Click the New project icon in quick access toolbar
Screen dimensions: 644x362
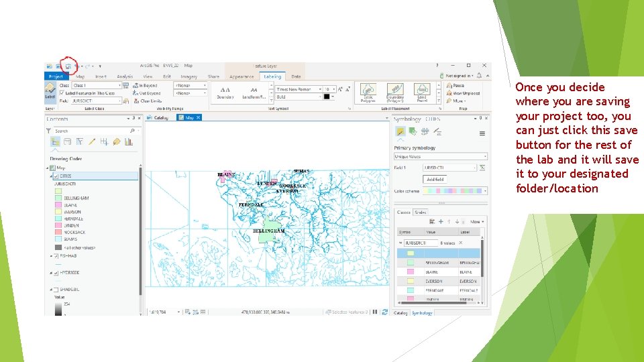pyautogui.click(x=49, y=66)
